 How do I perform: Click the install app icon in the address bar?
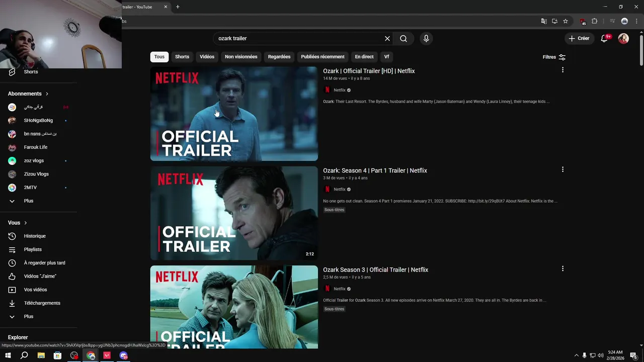point(554,21)
